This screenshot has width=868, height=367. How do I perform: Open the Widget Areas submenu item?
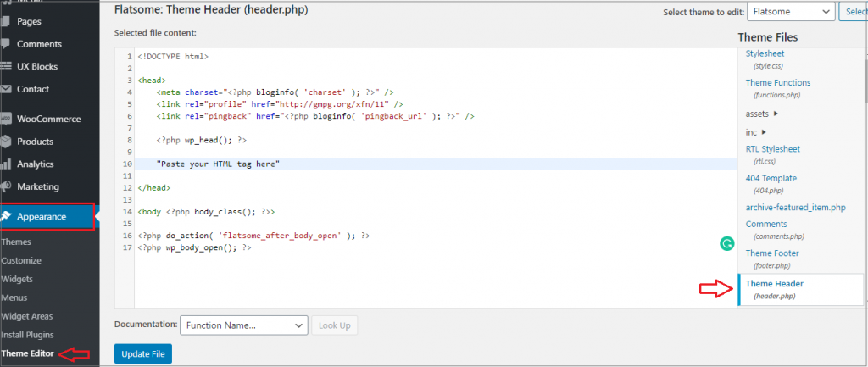click(27, 317)
